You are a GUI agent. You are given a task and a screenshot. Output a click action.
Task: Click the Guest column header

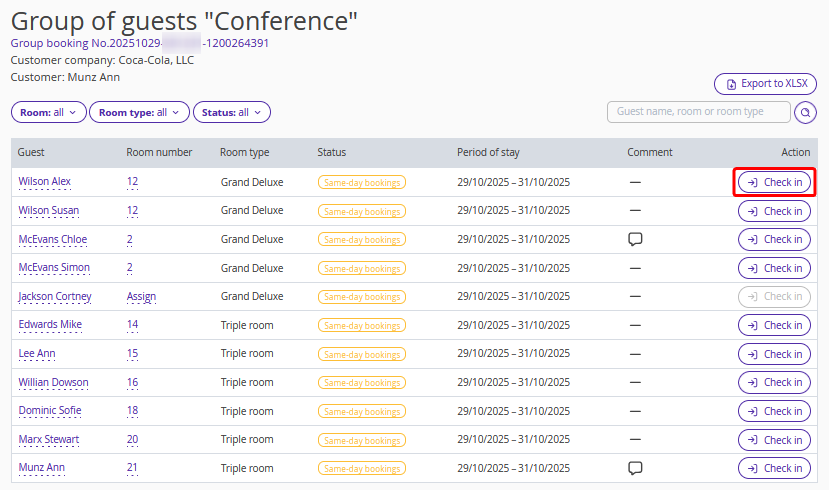tap(31, 153)
